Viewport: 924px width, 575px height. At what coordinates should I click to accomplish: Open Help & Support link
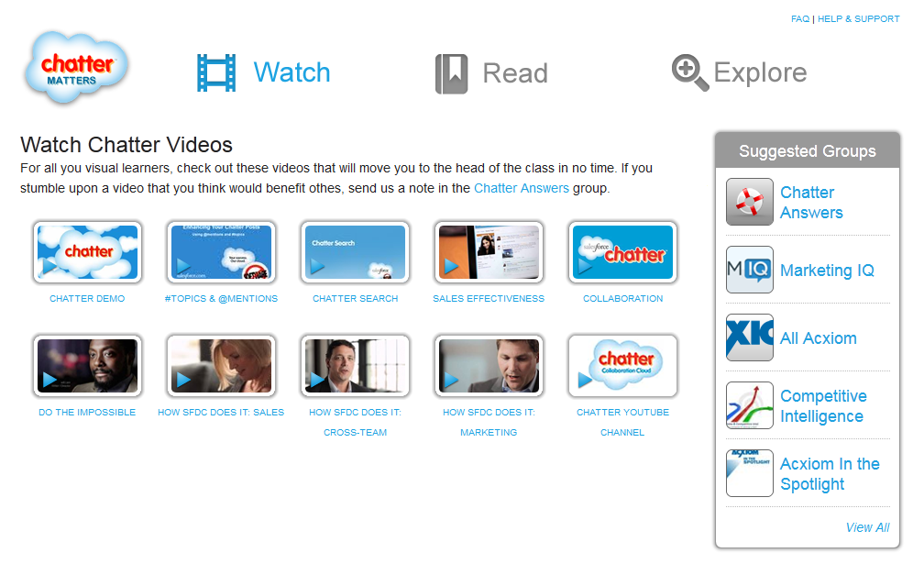click(858, 19)
